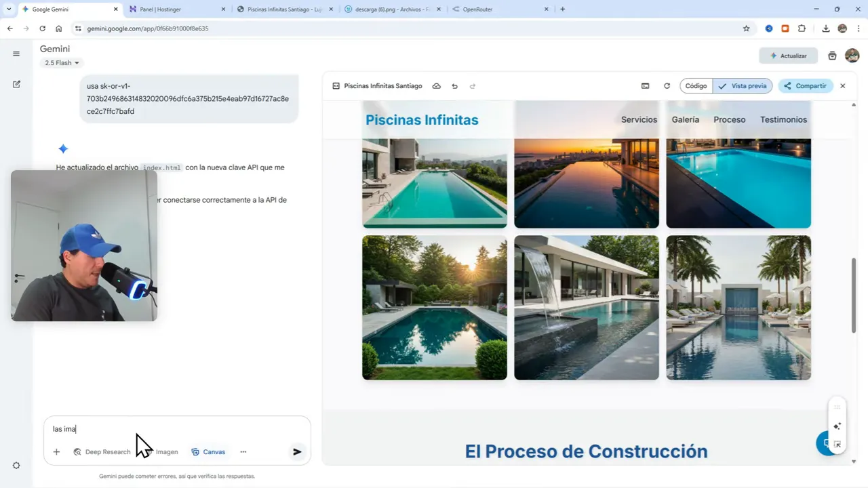Click the export cloud icon beside canvas title
Image resolution: width=868 pixels, height=488 pixels.
tap(437, 86)
